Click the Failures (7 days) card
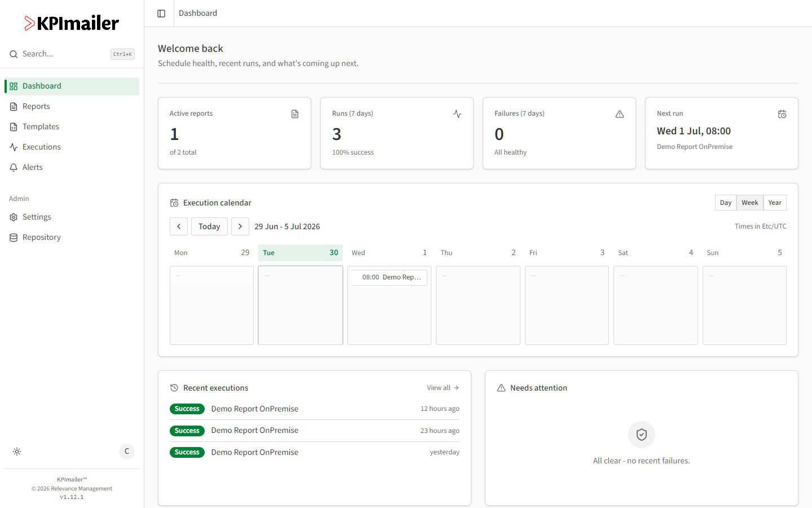The width and height of the screenshot is (812, 508). (x=559, y=133)
